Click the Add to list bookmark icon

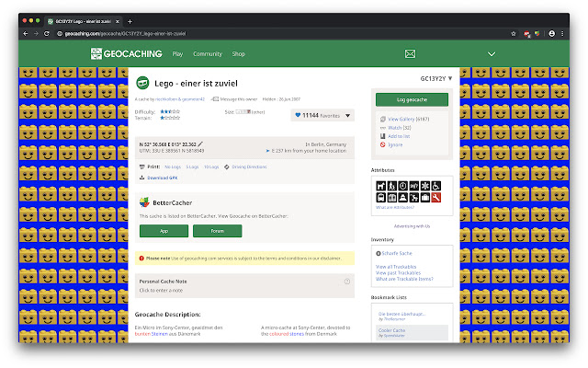pos(382,136)
